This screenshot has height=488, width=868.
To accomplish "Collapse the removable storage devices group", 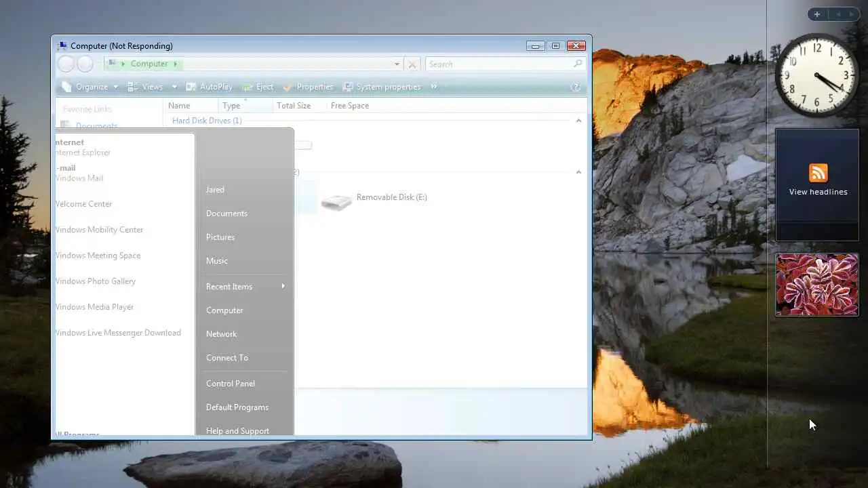I will point(578,172).
